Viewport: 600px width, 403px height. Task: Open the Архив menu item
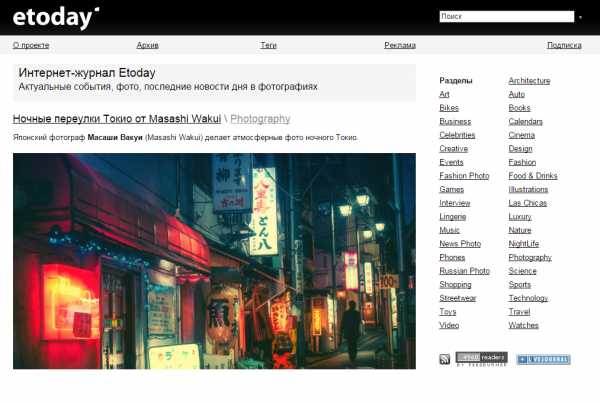coord(147,45)
